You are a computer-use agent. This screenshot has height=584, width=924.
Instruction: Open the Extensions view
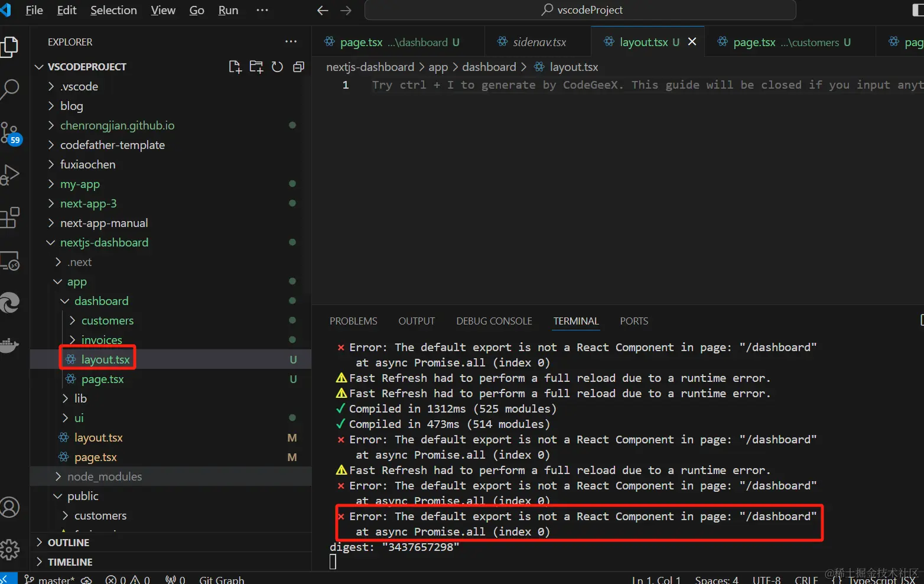pyautogui.click(x=9, y=218)
